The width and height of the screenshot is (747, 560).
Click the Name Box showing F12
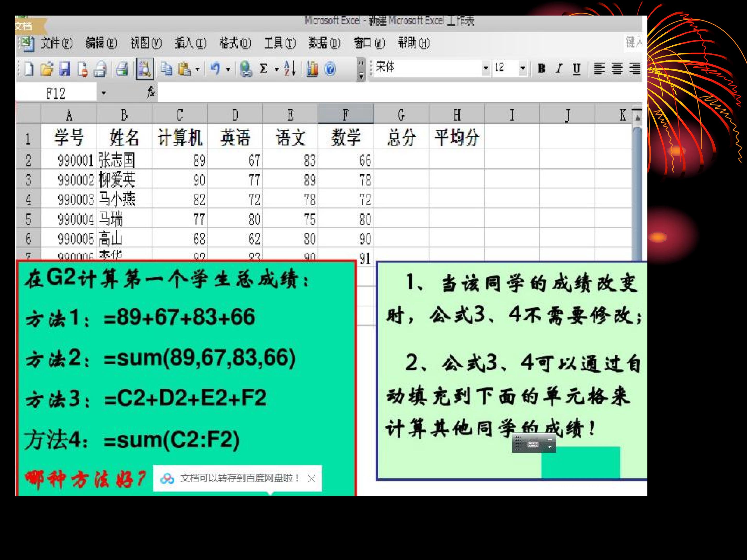(x=56, y=93)
